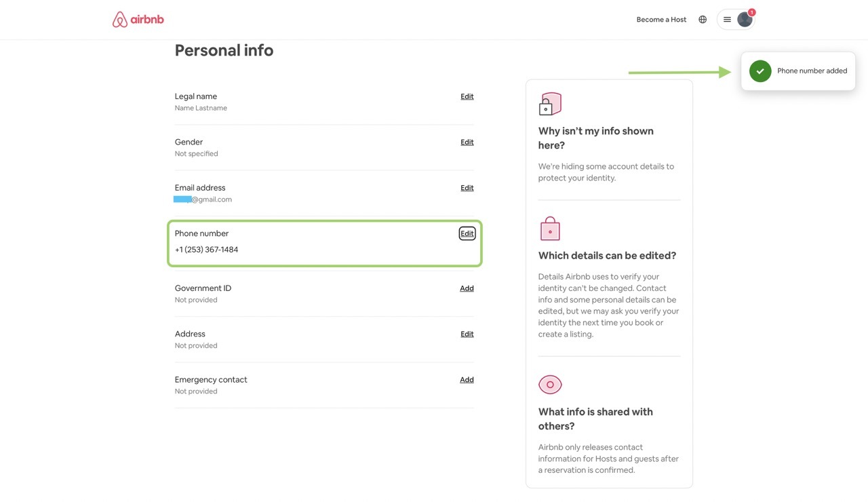This screenshot has height=502, width=868.
Task: Click the green checkmark success icon
Action: pos(760,71)
